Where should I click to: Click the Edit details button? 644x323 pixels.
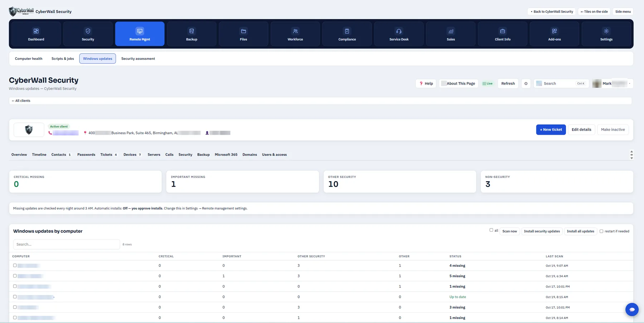pyautogui.click(x=581, y=130)
